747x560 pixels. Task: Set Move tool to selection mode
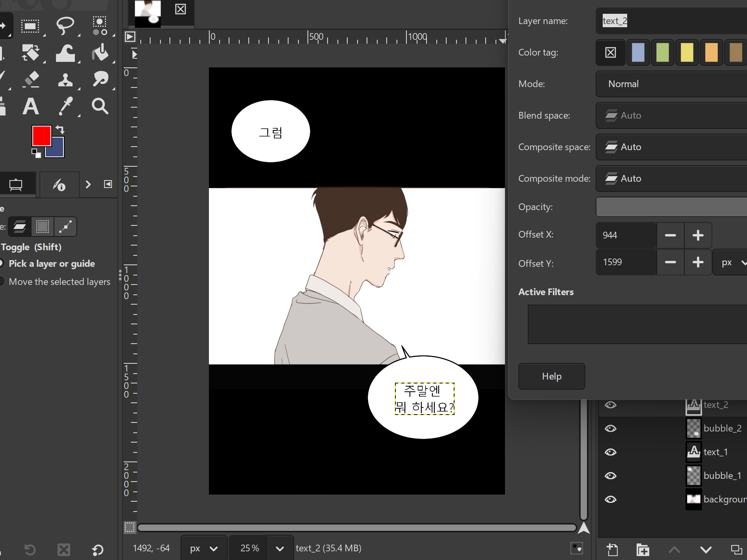[x=43, y=227]
